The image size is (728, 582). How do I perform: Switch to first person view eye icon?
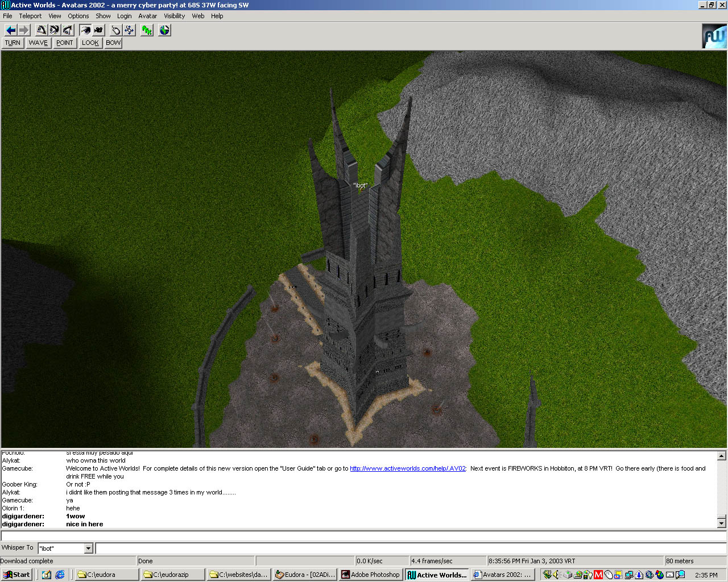[85, 30]
